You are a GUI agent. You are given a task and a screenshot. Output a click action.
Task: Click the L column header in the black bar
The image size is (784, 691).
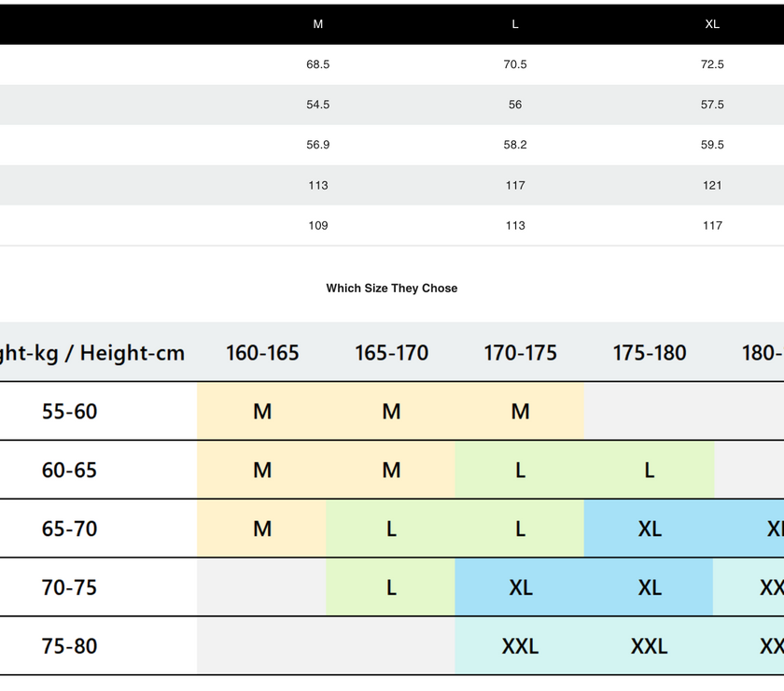pos(515,24)
